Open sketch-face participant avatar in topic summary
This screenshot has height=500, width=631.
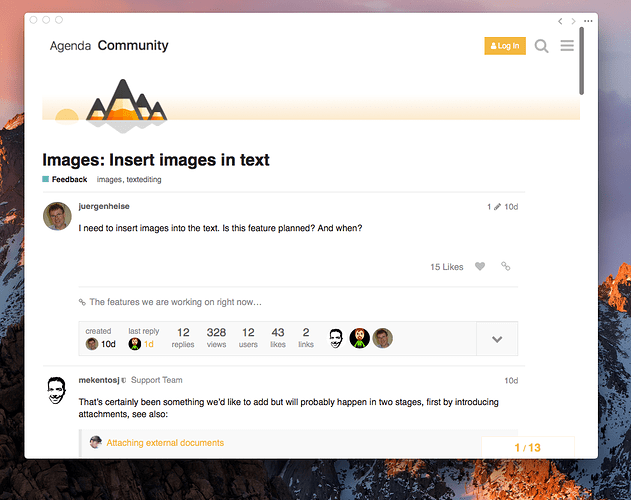336,338
